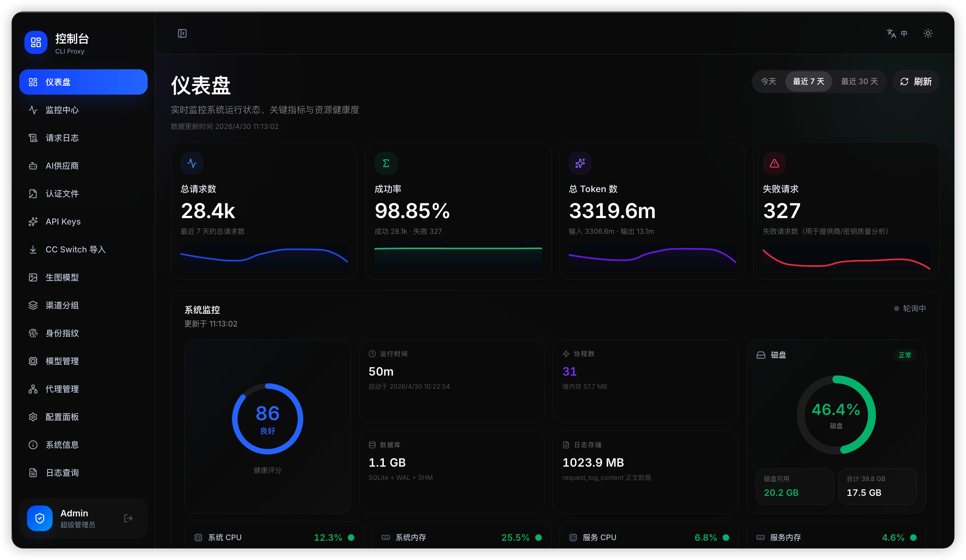The height and width of the screenshot is (560, 966).
Task: Collapse the sidebar with the panel icon
Action: pyautogui.click(x=183, y=33)
